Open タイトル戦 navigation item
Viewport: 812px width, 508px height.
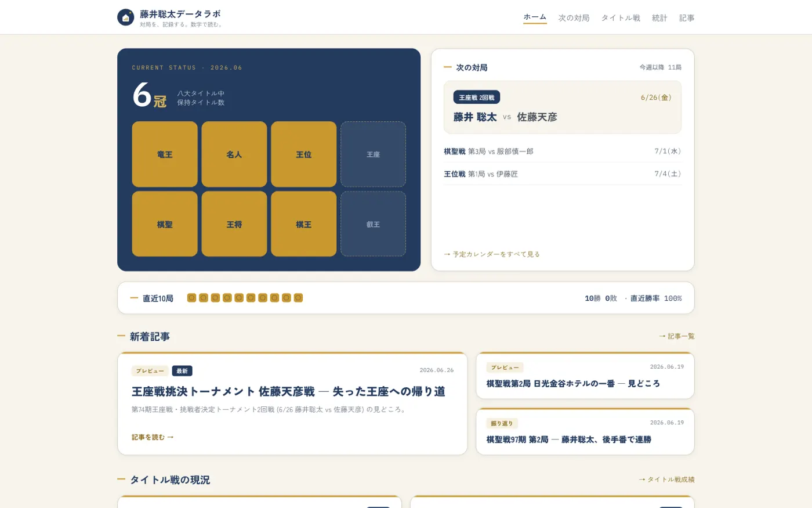tap(621, 18)
